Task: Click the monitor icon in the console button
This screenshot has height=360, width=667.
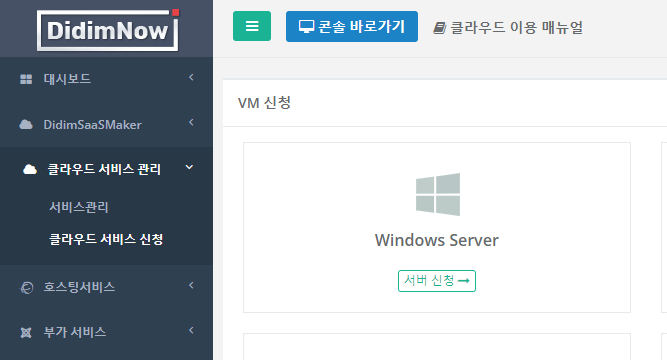Action: (306, 27)
